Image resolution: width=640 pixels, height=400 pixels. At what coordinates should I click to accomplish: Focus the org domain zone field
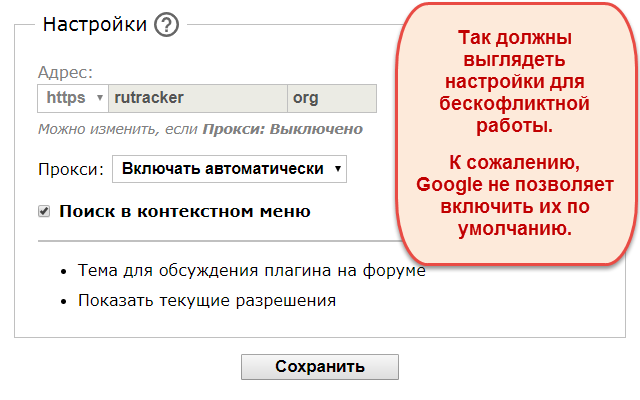[x=332, y=98]
